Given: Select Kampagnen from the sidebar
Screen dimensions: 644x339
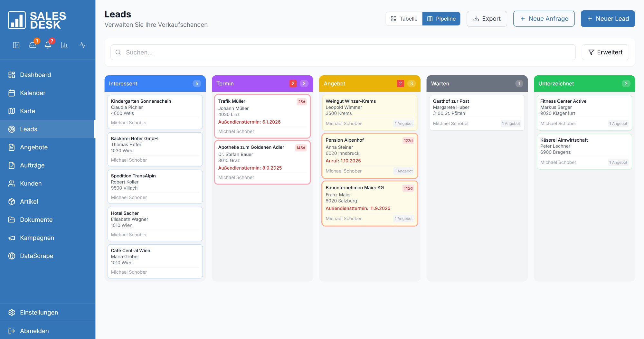Looking at the screenshot, I should pyautogui.click(x=37, y=238).
